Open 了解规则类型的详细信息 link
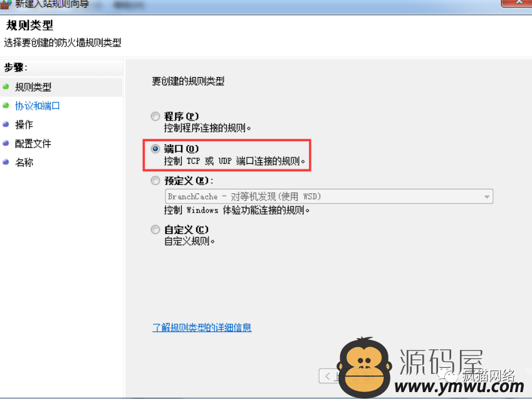The height and width of the screenshot is (399, 532). pos(202,327)
